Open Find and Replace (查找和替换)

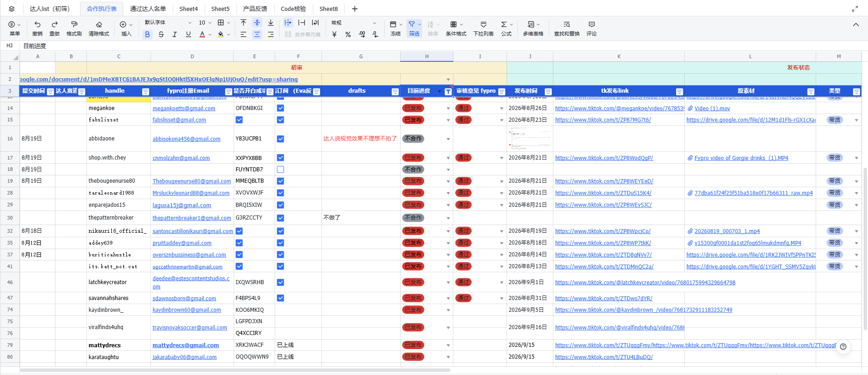[x=567, y=28]
